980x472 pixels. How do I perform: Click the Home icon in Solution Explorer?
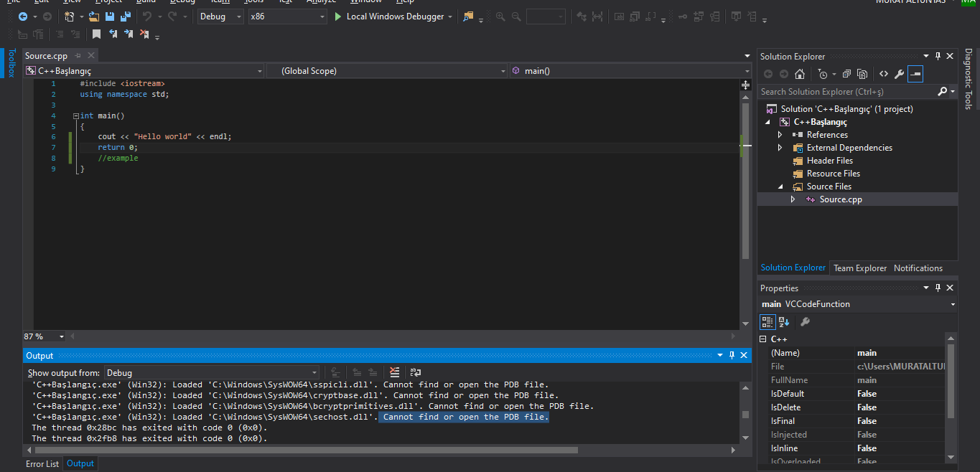(x=800, y=74)
